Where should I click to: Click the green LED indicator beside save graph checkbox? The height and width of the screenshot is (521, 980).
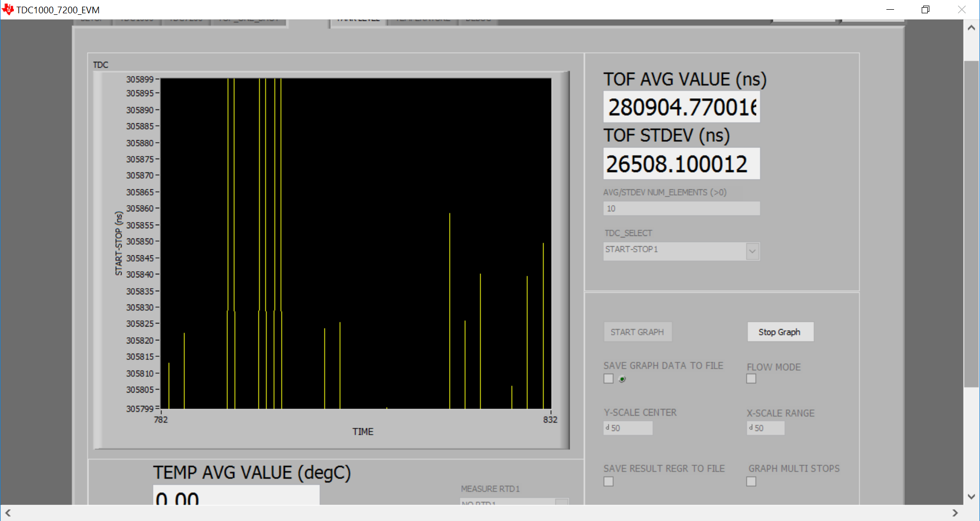click(x=622, y=379)
